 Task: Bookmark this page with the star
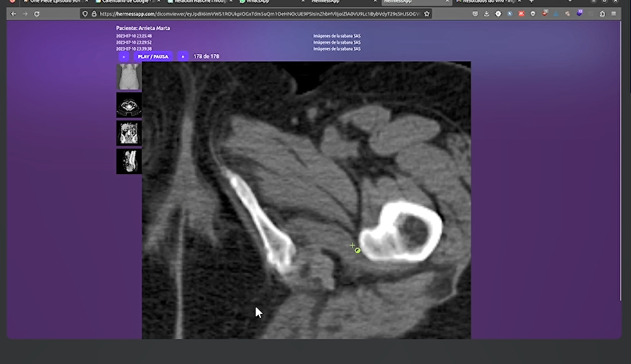426,14
